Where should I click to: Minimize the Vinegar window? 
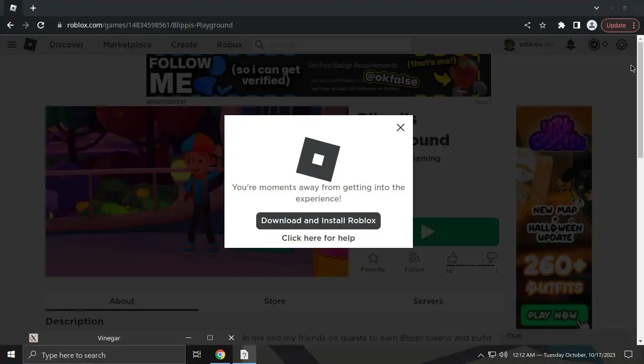click(x=188, y=338)
